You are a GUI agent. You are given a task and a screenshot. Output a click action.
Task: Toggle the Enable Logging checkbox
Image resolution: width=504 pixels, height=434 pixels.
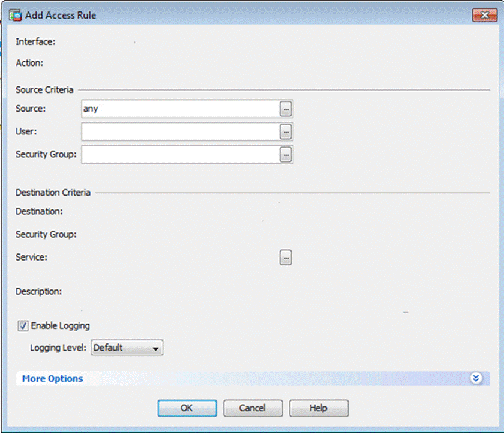click(x=23, y=326)
